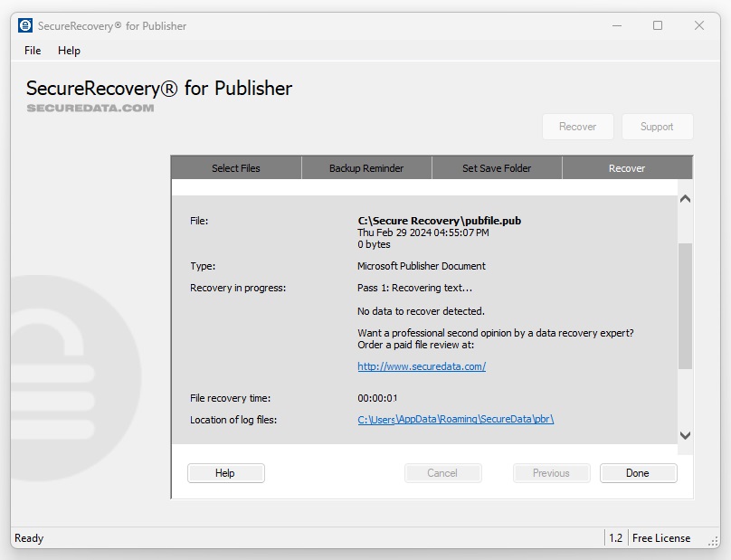Click the Support button at top right
Image resolution: width=731 pixels, height=560 pixels.
point(657,127)
